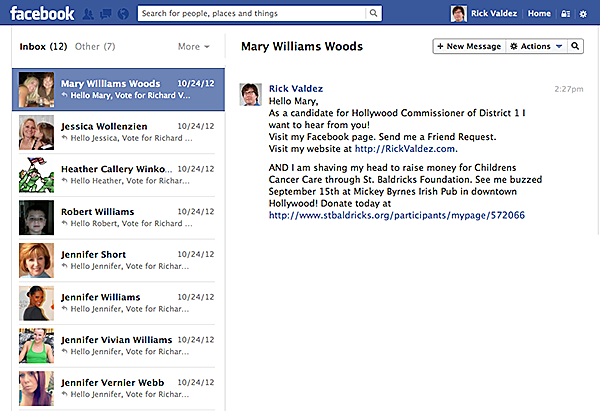The image size is (600, 411).
Task: Open conversation with Heather Callery Winko
Action: 118,175
